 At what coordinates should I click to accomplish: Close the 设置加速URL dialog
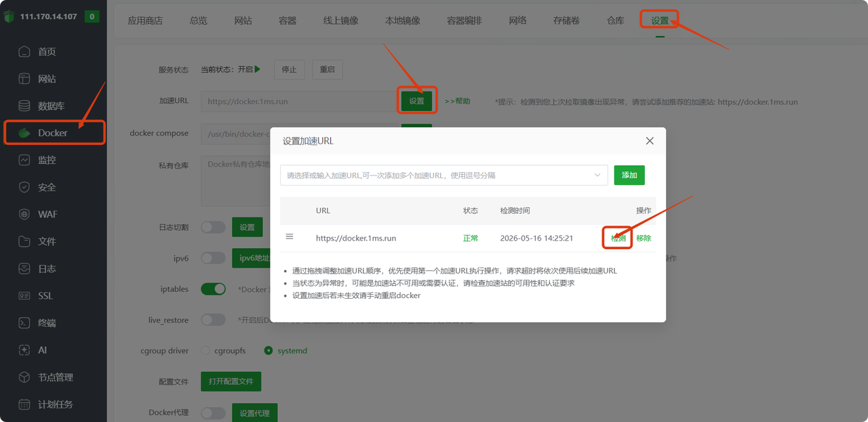coord(650,141)
